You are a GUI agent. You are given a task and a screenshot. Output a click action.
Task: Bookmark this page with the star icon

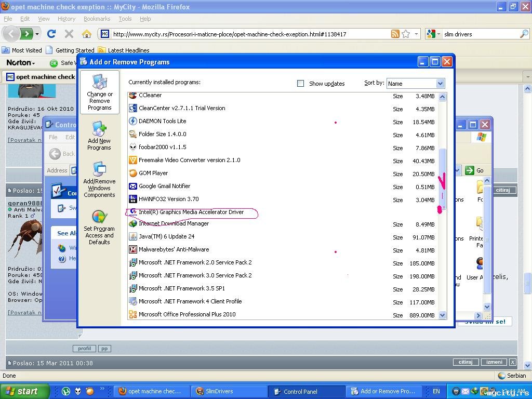(x=406, y=34)
